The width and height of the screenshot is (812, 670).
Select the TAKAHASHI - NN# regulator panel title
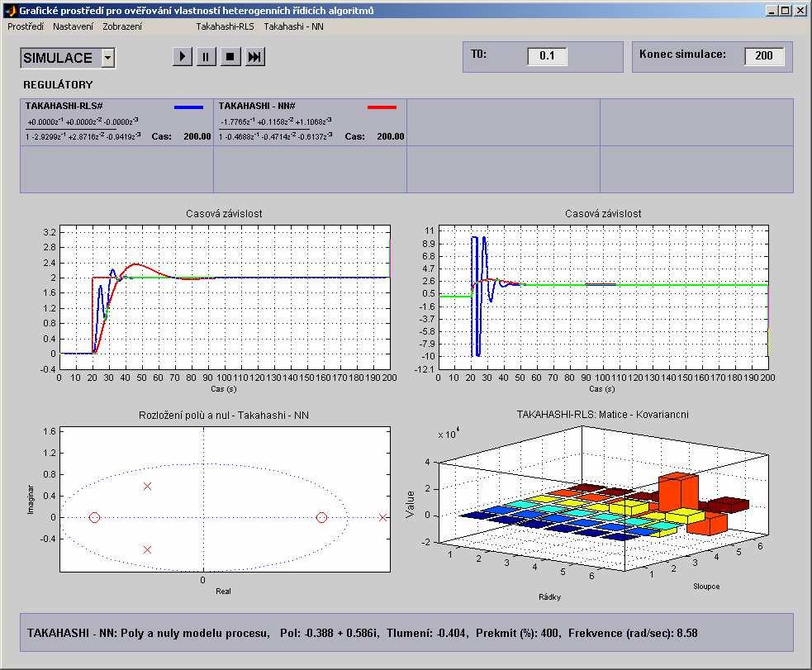[257, 106]
